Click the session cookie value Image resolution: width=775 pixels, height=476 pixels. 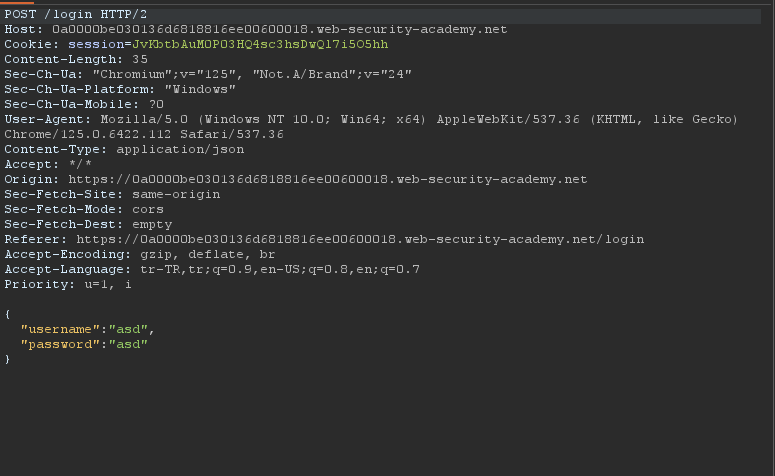pos(260,44)
